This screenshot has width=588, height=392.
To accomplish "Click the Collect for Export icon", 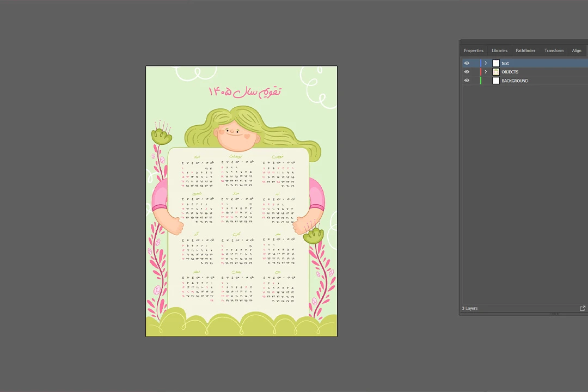I will click(582, 308).
